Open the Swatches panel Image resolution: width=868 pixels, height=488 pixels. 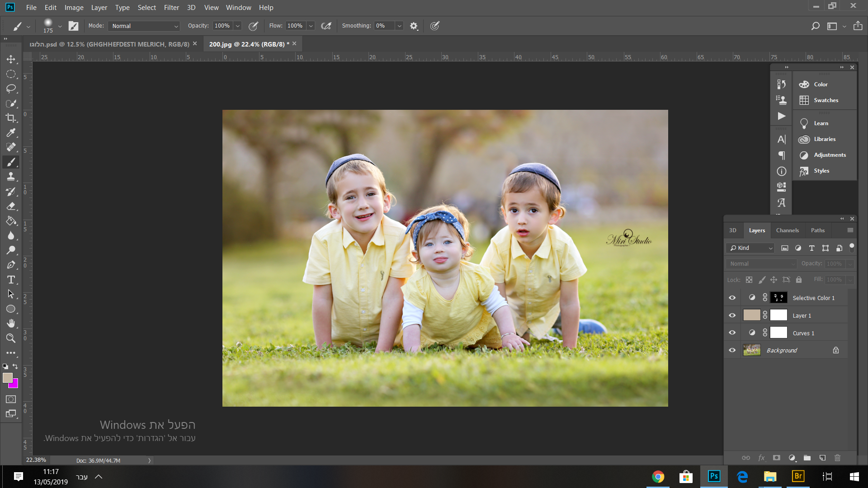click(826, 100)
